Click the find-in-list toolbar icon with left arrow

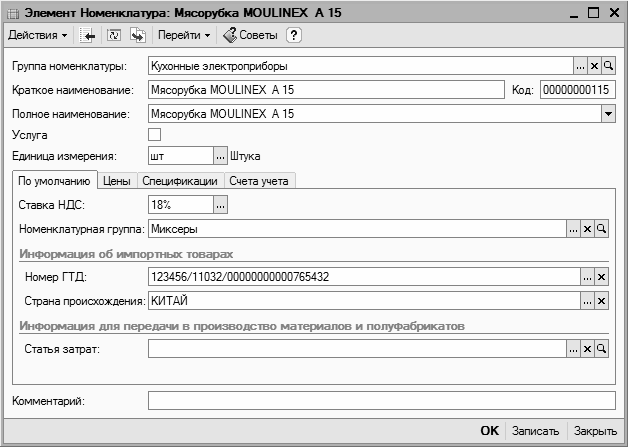[x=87, y=35]
